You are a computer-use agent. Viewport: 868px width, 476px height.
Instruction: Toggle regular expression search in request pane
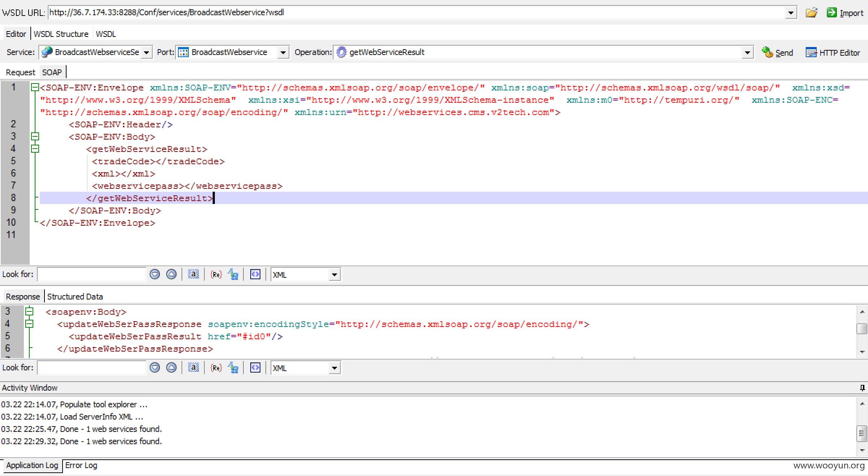tap(216, 275)
